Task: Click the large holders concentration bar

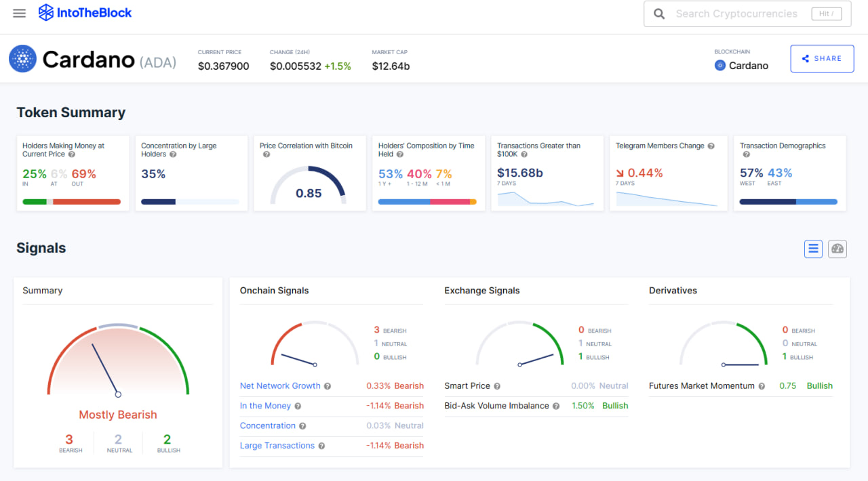Action: (x=190, y=201)
